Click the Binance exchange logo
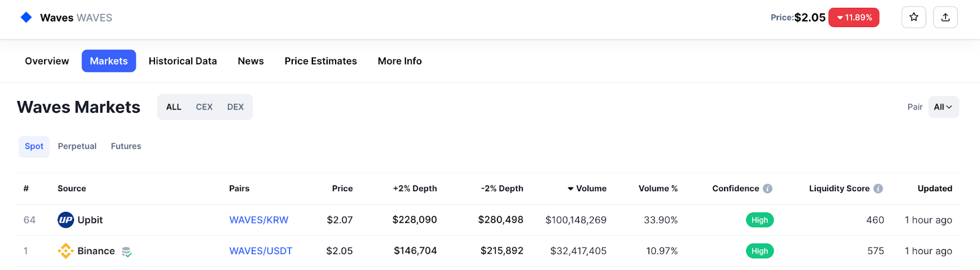980x270 pixels. [x=66, y=251]
